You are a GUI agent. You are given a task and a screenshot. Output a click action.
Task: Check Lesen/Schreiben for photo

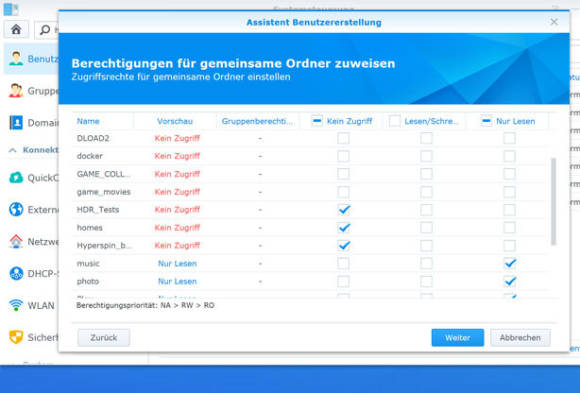pyautogui.click(x=426, y=281)
